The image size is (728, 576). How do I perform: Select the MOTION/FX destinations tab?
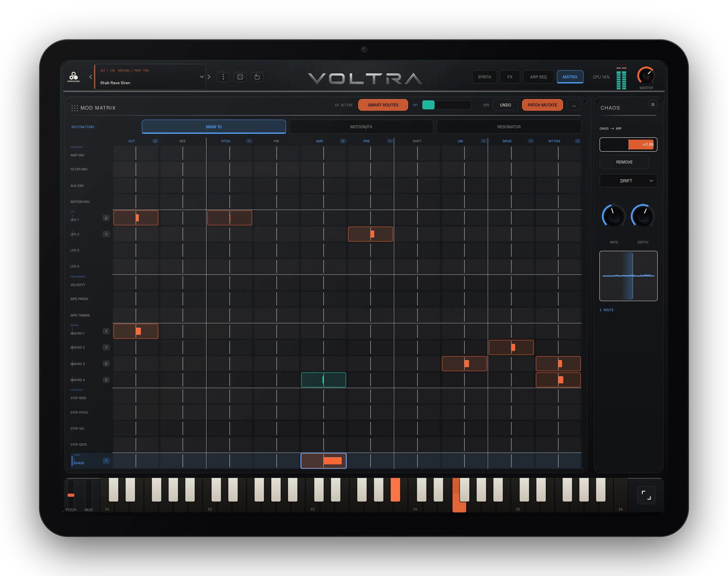click(361, 127)
